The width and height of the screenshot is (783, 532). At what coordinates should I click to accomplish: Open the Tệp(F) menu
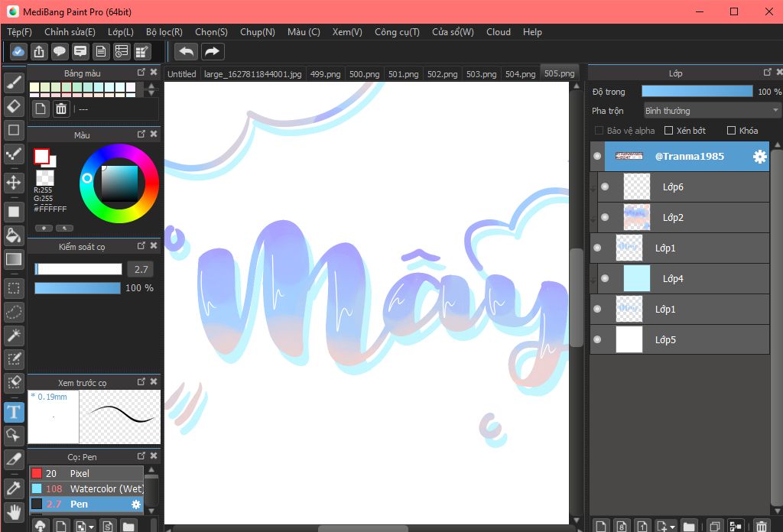tap(19, 32)
